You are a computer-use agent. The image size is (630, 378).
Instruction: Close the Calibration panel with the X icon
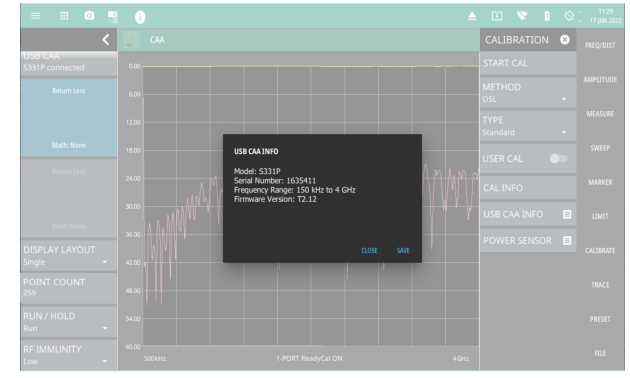[x=565, y=39]
